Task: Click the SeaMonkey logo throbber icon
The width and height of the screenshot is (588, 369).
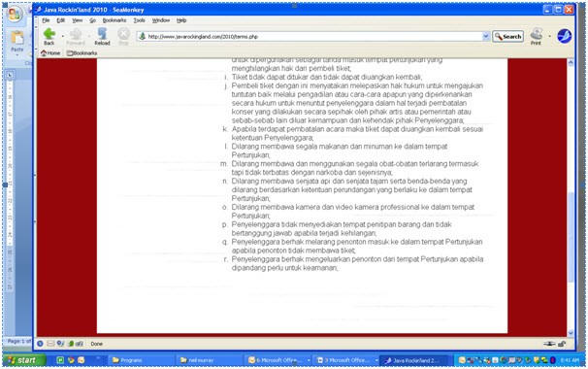Action: coord(564,36)
